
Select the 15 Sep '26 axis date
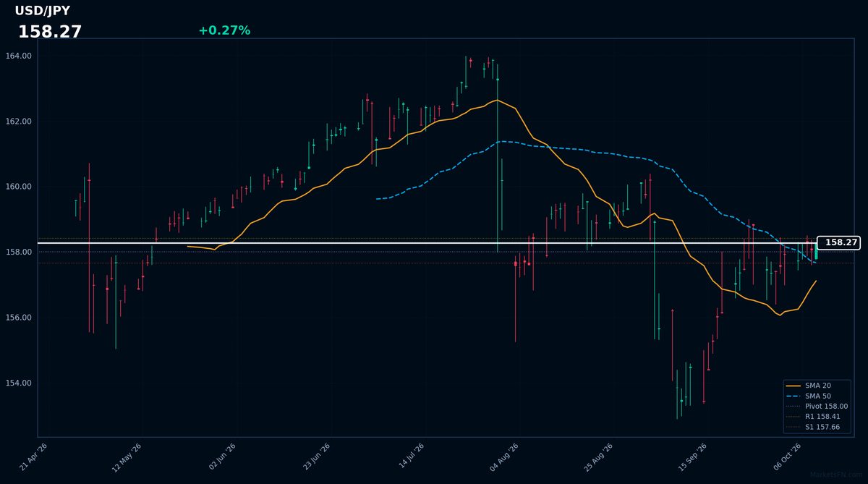[693, 457]
